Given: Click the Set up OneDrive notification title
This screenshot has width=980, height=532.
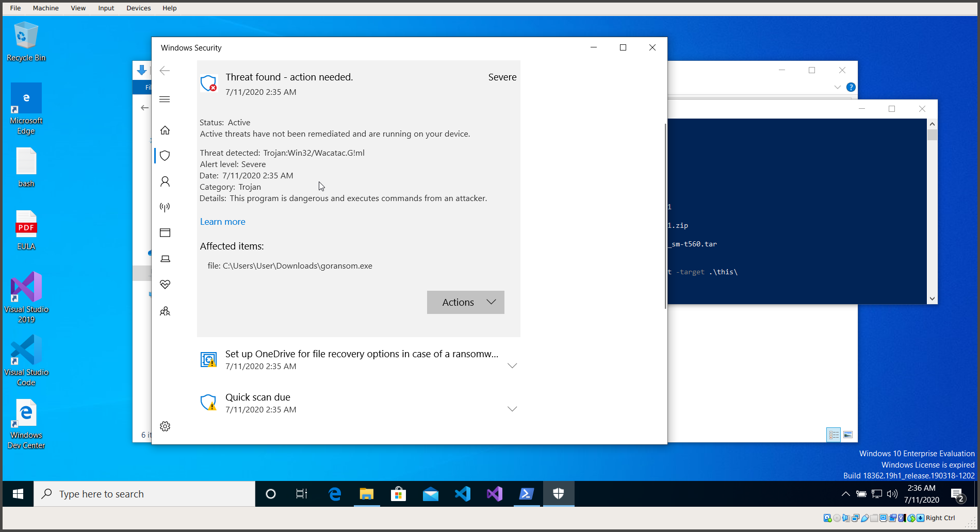Looking at the screenshot, I should click(x=362, y=354).
